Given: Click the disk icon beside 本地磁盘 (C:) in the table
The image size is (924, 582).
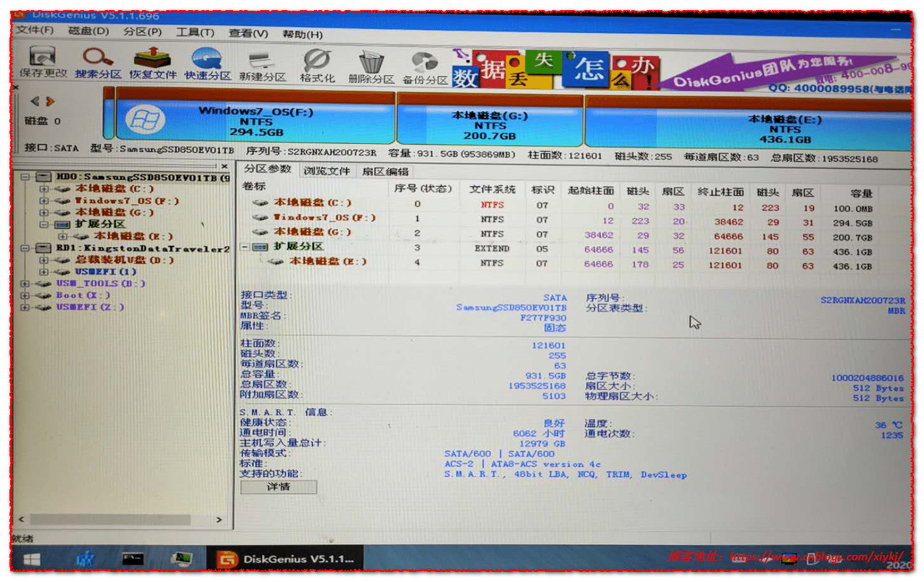Looking at the screenshot, I should tap(260, 203).
